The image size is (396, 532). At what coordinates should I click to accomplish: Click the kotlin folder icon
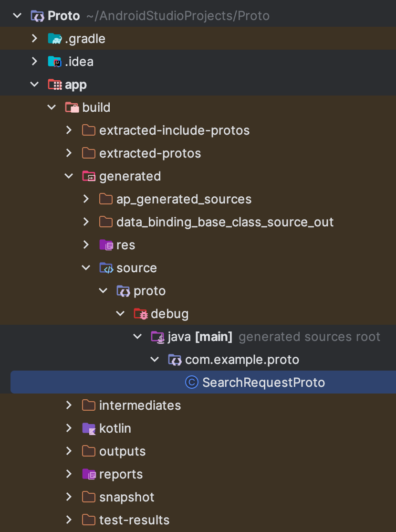click(x=89, y=428)
